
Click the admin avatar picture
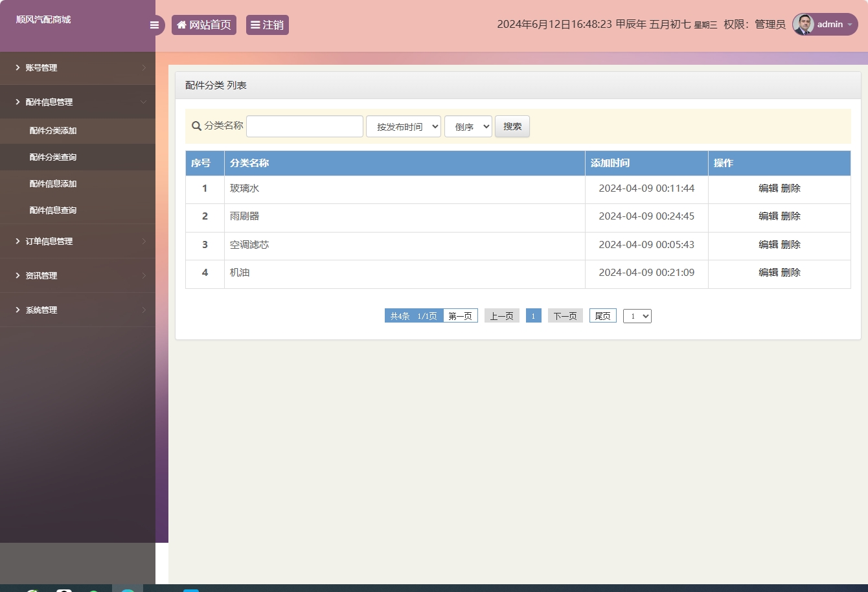[803, 25]
